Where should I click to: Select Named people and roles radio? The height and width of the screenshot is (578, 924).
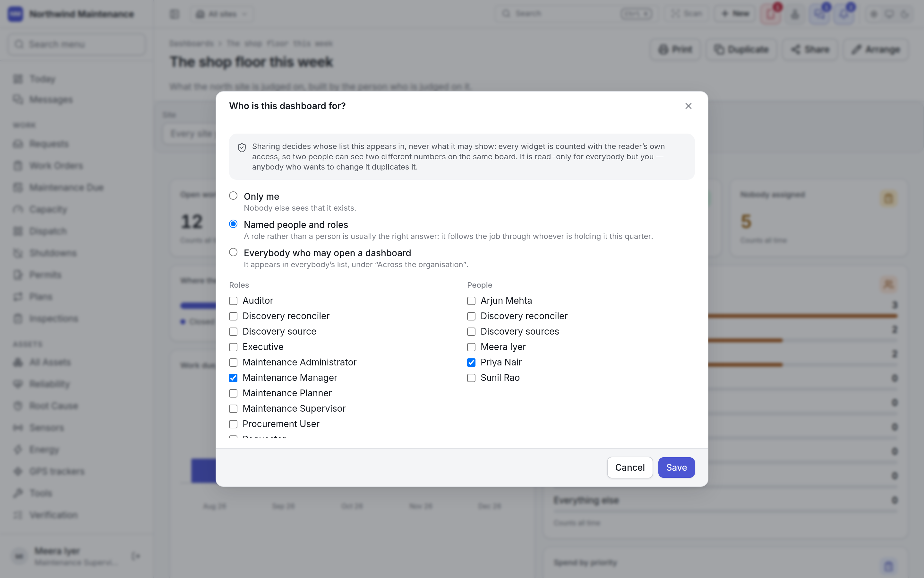[x=233, y=224]
